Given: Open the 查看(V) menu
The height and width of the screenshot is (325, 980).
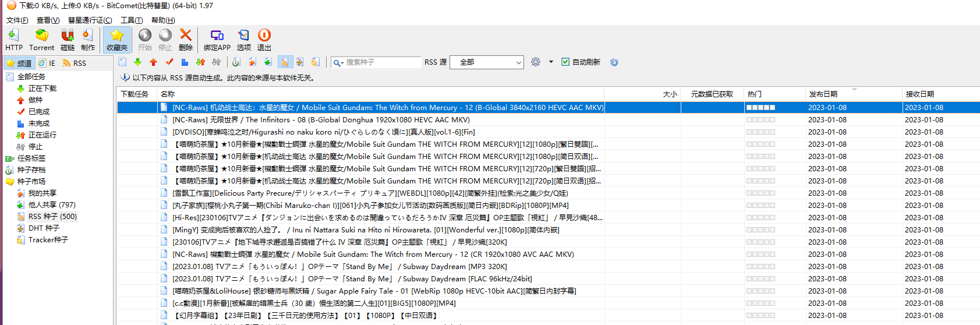Looking at the screenshot, I should (48, 20).
